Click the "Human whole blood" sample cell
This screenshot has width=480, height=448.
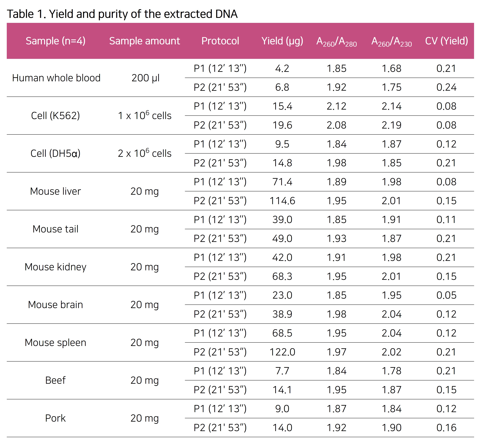56,78
